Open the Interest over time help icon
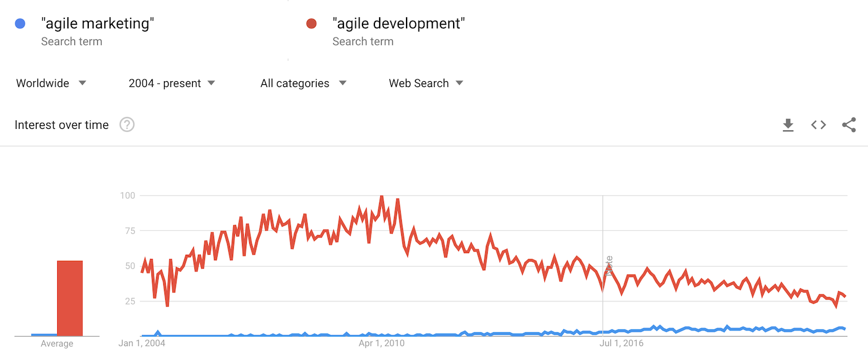This screenshot has width=868, height=358. [127, 125]
